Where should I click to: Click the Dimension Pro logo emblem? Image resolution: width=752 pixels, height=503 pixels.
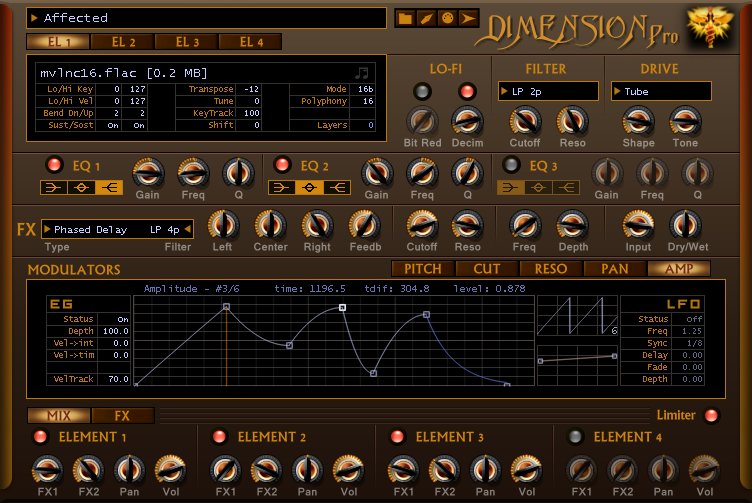click(x=710, y=27)
